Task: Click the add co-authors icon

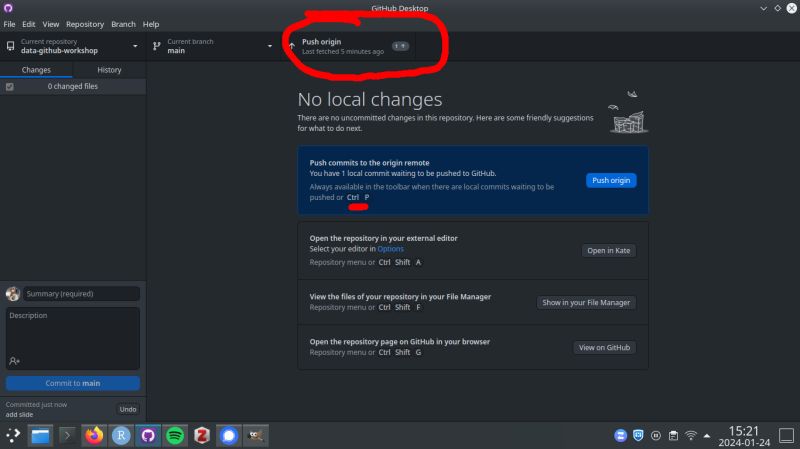Action: (x=14, y=361)
